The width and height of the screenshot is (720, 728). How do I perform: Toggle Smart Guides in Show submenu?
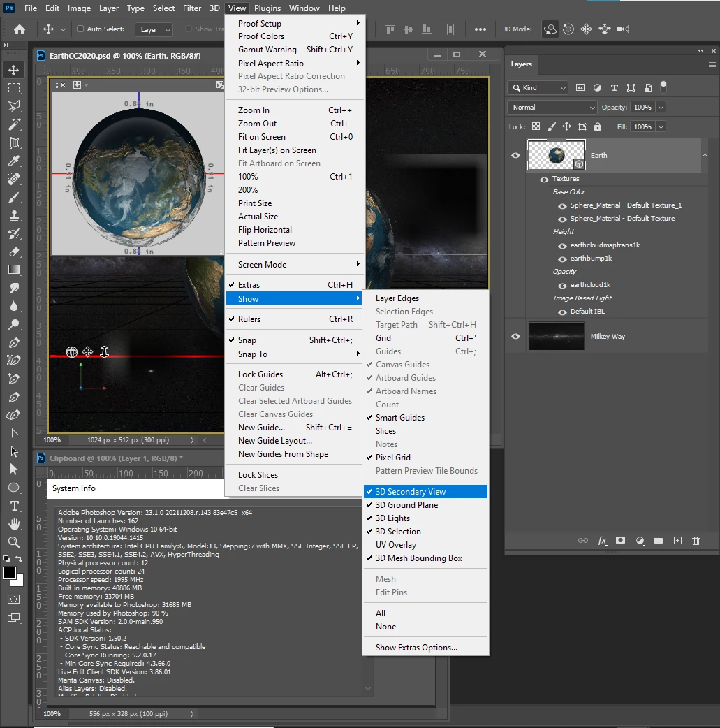pyautogui.click(x=426, y=418)
